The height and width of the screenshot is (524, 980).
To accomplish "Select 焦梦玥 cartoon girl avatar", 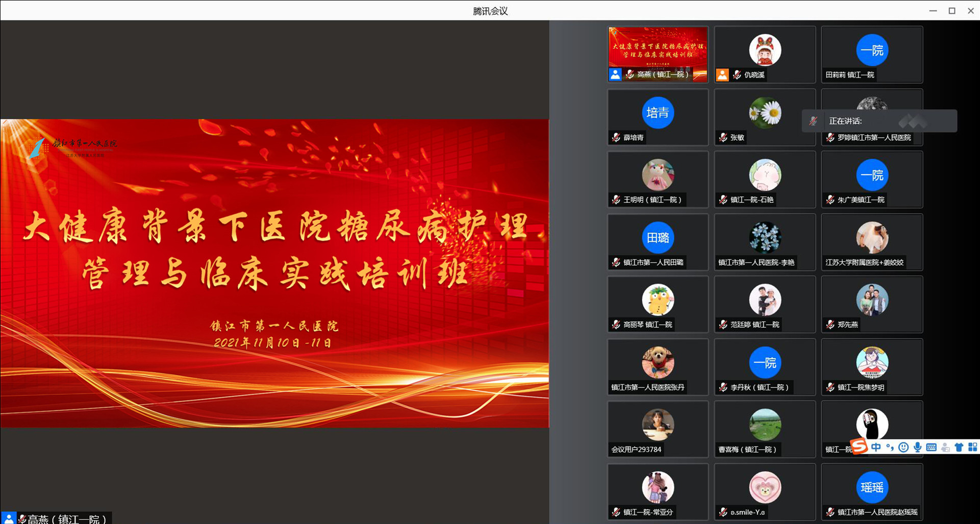I will click(872, 362).
